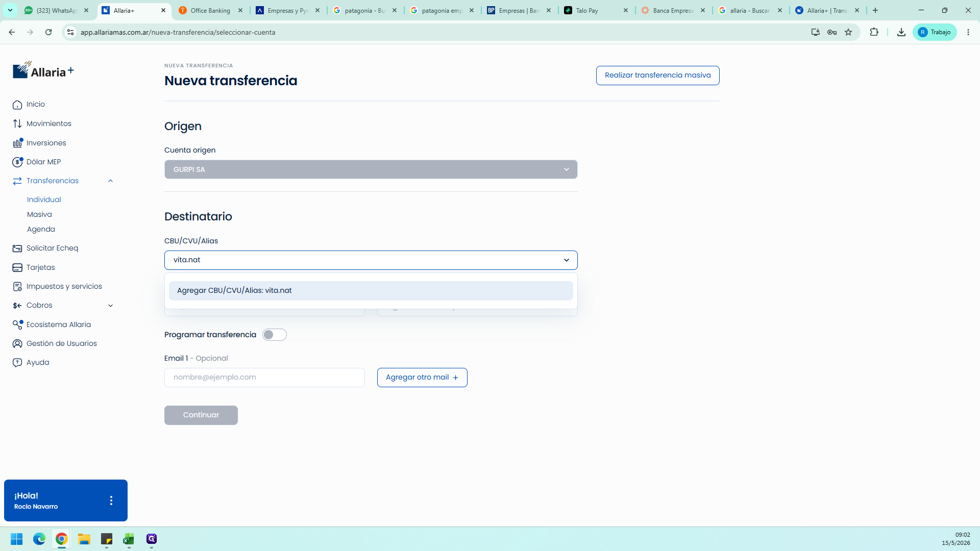Image resolution: width=980 pixels, height=551 pixels.
Task: Open Gestión de Usuarios icon
Action: [17, 344]
